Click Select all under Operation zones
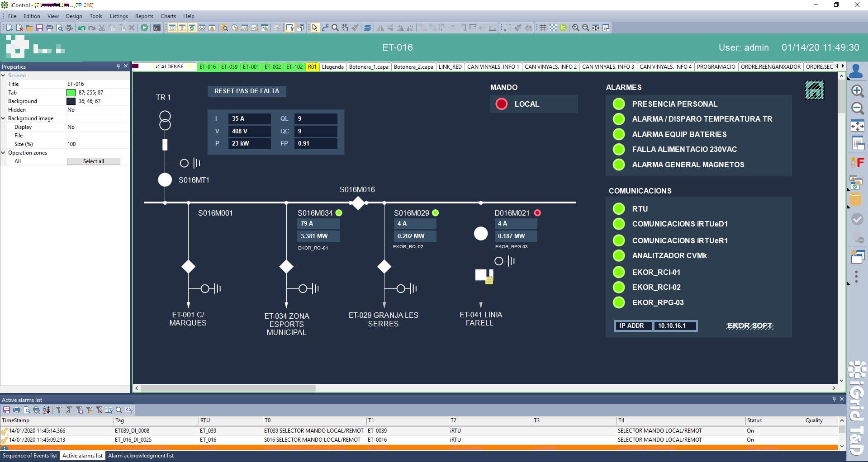The width and height of the screenshot is (868, 462). (94, 161)
